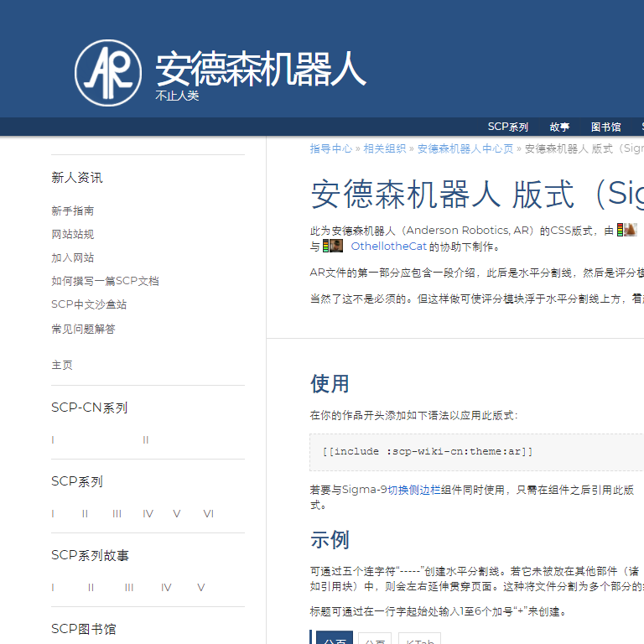Select 图书馆 in the top navigation bar
The width and height of the screenshot is (644, 644).
(605, 127)
